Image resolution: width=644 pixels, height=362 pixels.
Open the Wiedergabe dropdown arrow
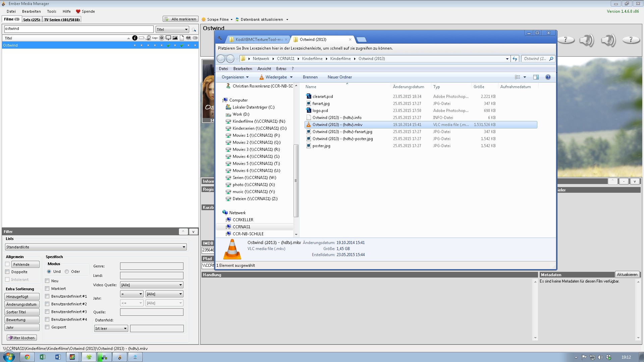click(x=291, y=77)
